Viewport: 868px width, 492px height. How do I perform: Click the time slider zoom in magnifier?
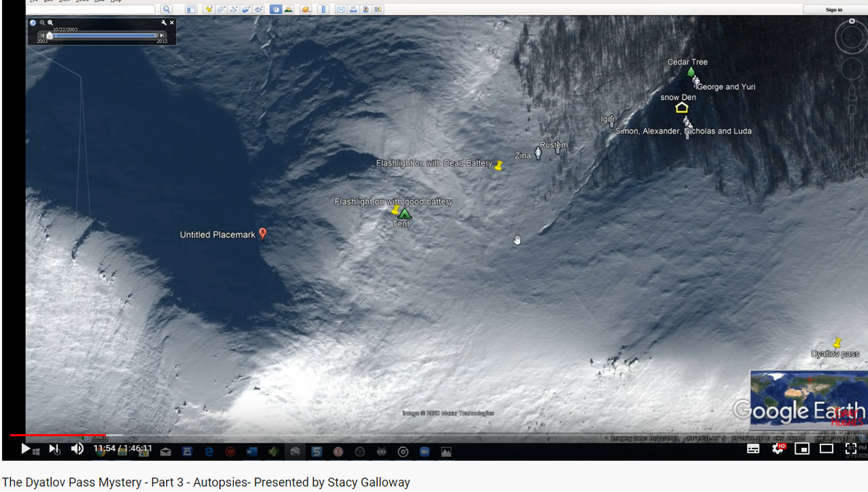50,22
